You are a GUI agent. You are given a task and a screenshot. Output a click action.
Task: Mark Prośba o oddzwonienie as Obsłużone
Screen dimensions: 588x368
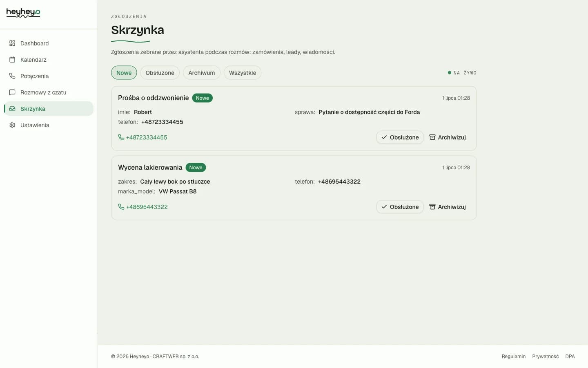click(400, 137)
